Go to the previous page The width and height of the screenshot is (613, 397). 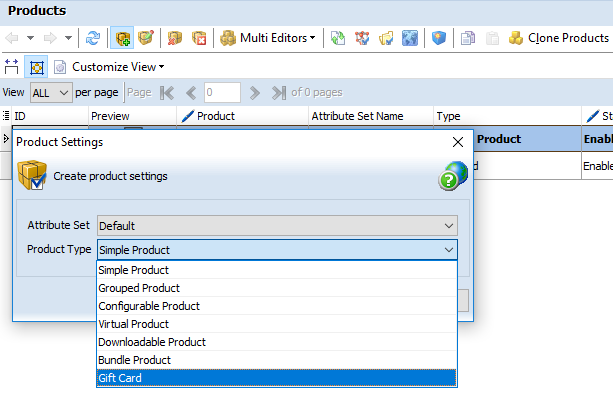click(191, 93)
